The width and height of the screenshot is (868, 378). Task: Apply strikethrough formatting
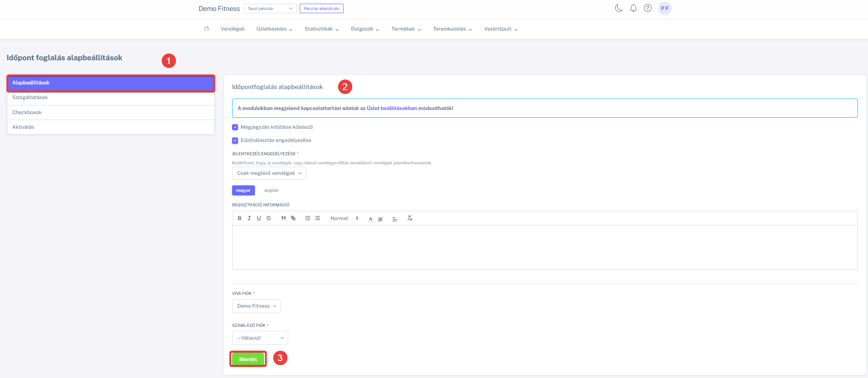click(269, 218)
